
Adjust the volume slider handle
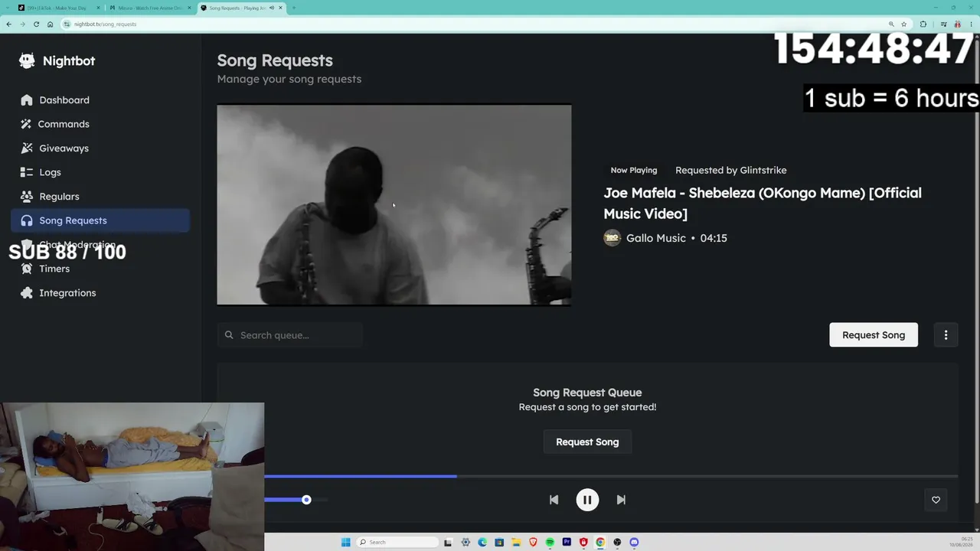[x=306, y=500]
